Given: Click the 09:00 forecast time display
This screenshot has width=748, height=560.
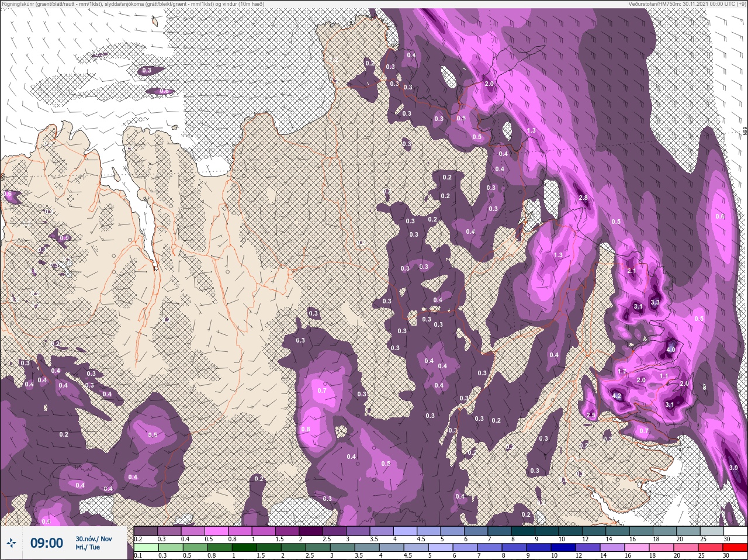Looking at the screenshot, I should pos(46,543).
